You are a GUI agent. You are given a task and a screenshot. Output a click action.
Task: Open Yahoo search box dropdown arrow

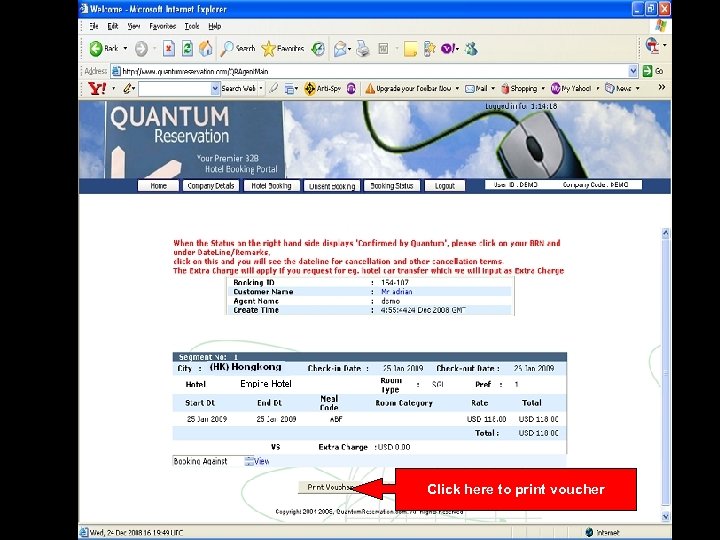coord(215,88)
